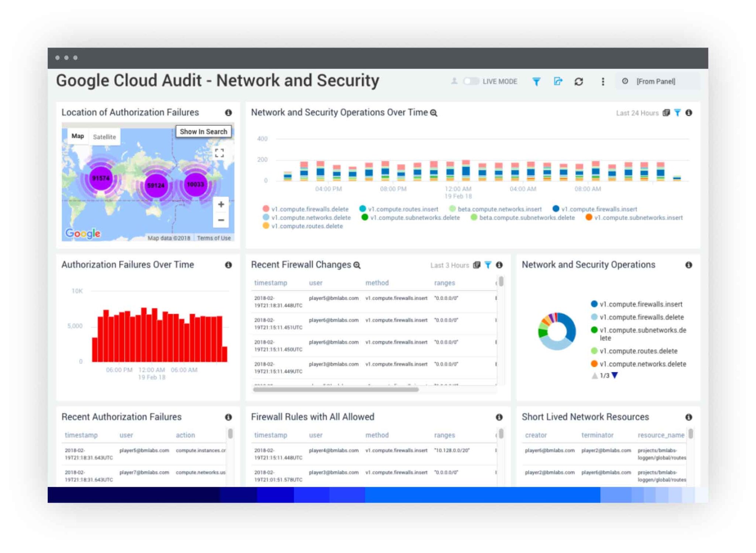Image resolution: width=756 pixels, height=553 pixels.
Task: Open the three-dot more options menu
Action: [603, 82]
